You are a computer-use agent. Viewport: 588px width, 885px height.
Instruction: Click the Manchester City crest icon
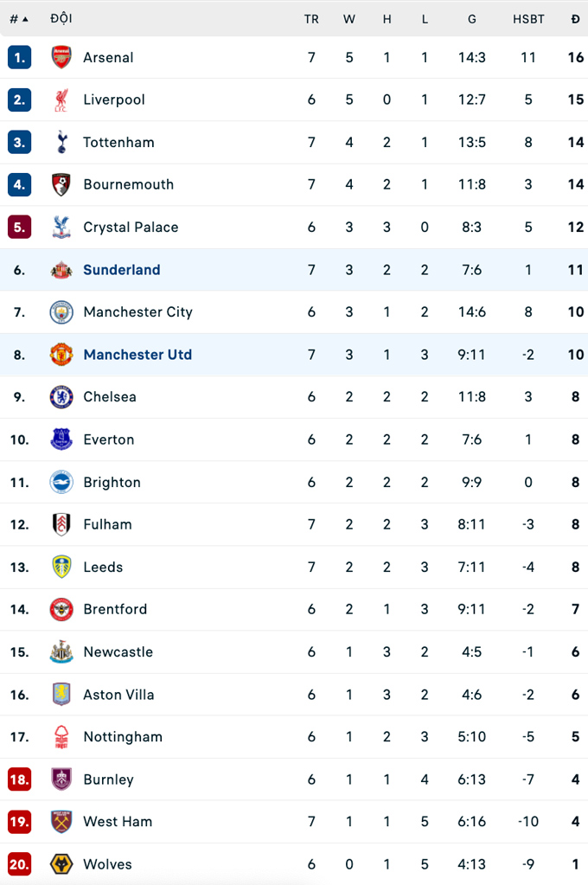[61, 312]
